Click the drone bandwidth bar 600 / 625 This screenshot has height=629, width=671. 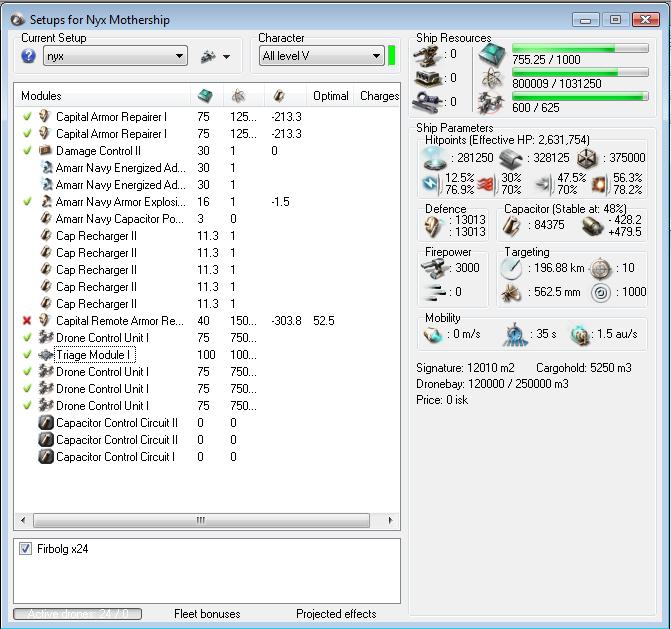(x=580, y=96)
